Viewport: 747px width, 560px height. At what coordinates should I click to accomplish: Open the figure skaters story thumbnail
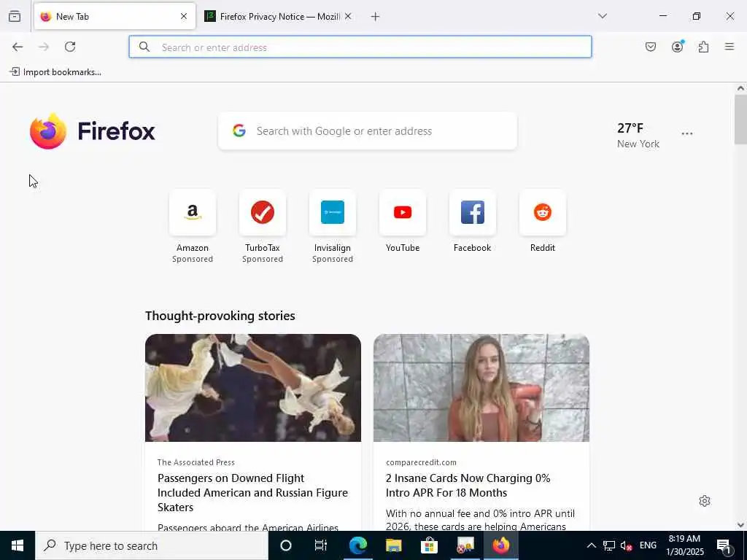click(253, 388)
